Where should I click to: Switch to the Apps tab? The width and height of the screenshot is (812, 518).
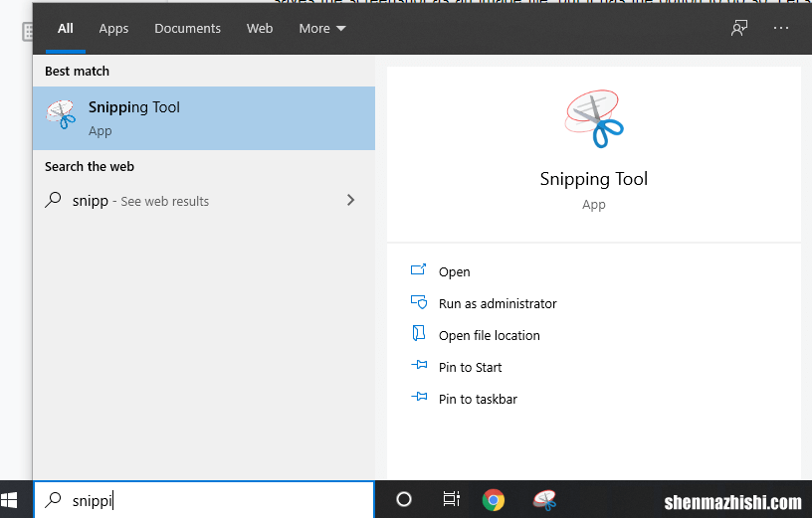pos(113,29)
